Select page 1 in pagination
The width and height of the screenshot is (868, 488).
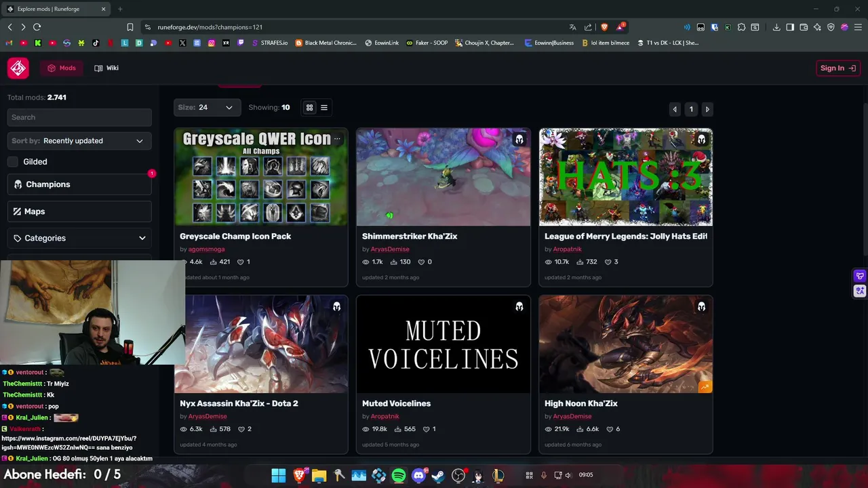691,109
